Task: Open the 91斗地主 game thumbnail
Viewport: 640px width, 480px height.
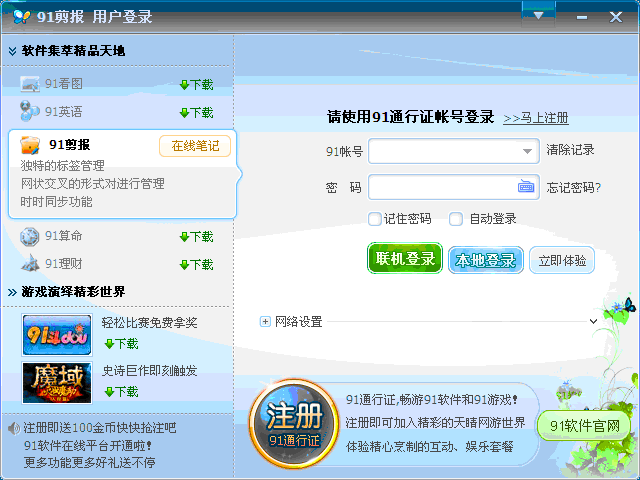Action: 57,335
